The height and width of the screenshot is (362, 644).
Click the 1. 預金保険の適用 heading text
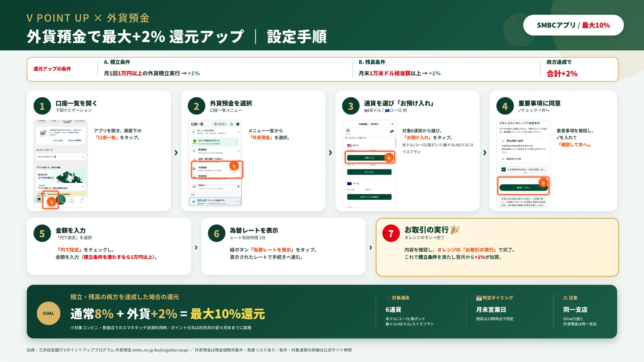point(513,141)
